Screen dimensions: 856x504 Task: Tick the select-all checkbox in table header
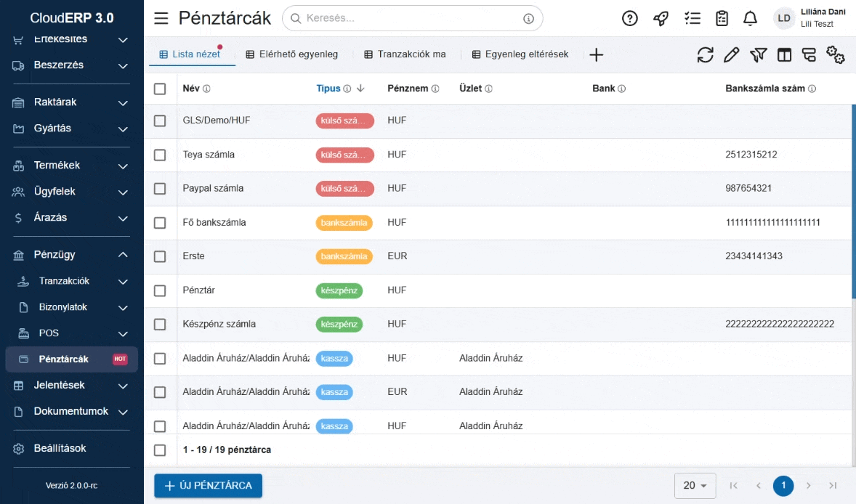160,89
